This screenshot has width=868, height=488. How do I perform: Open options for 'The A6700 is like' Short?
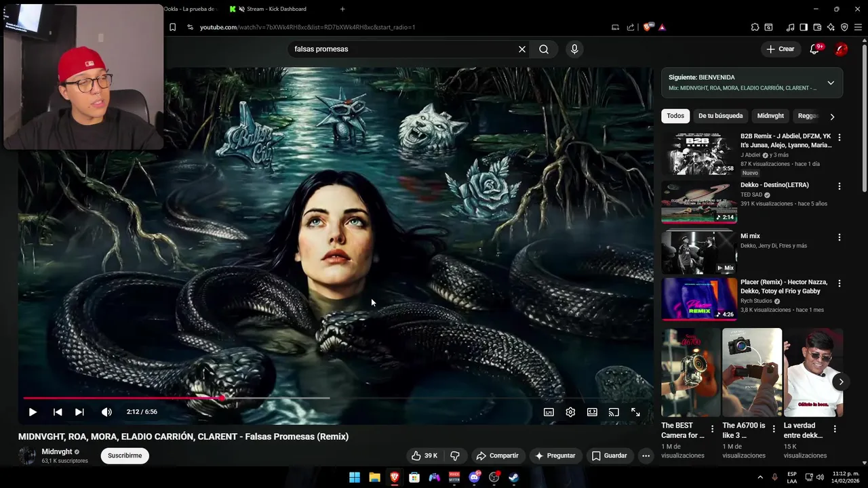(774, 429)
